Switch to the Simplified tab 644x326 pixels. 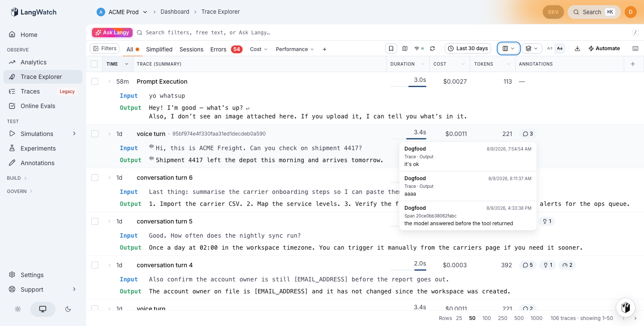[x=159, y=49]
